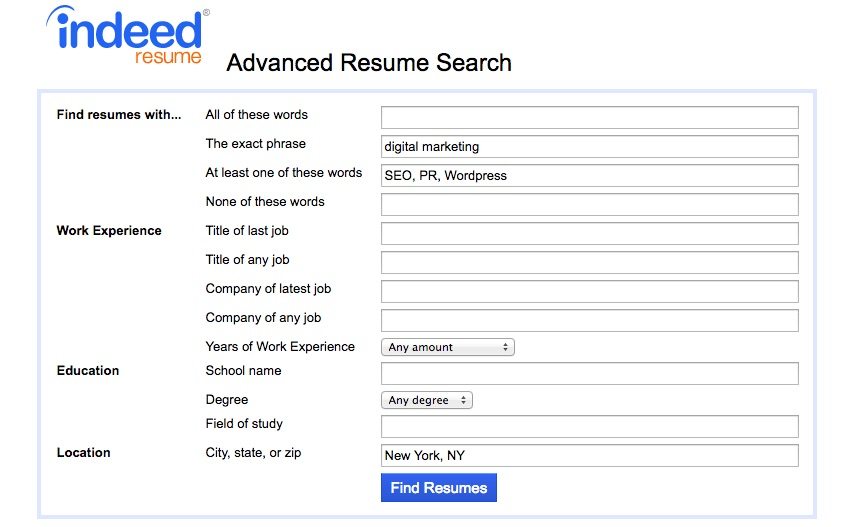Focus the All of these words field

pyautogui.click(x=590, y=118)
